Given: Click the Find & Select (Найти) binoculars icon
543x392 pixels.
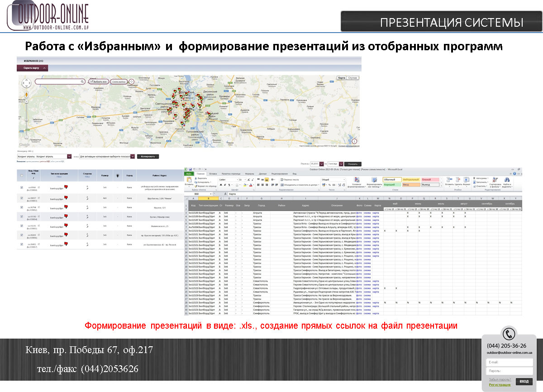Looking at the screenshot, I should [507, 180].
